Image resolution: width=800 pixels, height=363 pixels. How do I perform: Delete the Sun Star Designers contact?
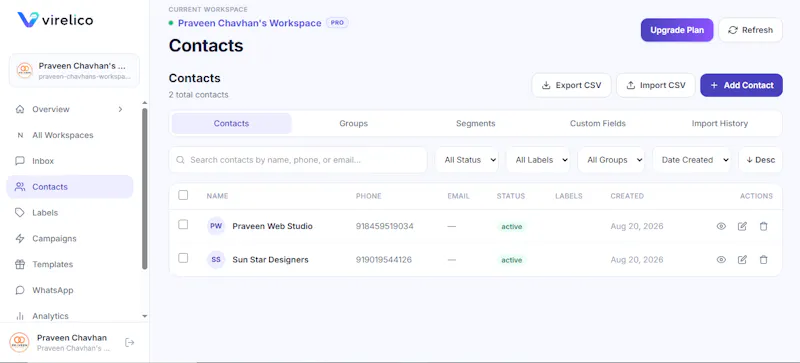tap(763, 260)
